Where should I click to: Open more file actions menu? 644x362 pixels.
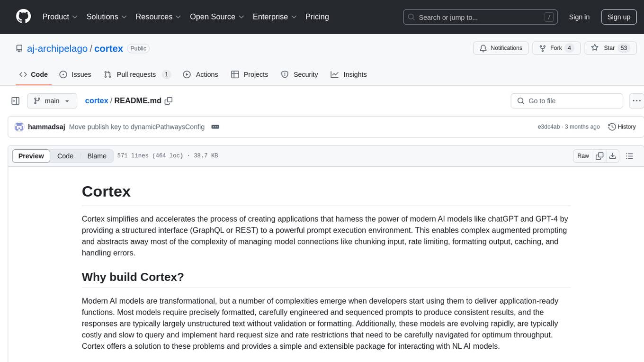click(636, 101)
